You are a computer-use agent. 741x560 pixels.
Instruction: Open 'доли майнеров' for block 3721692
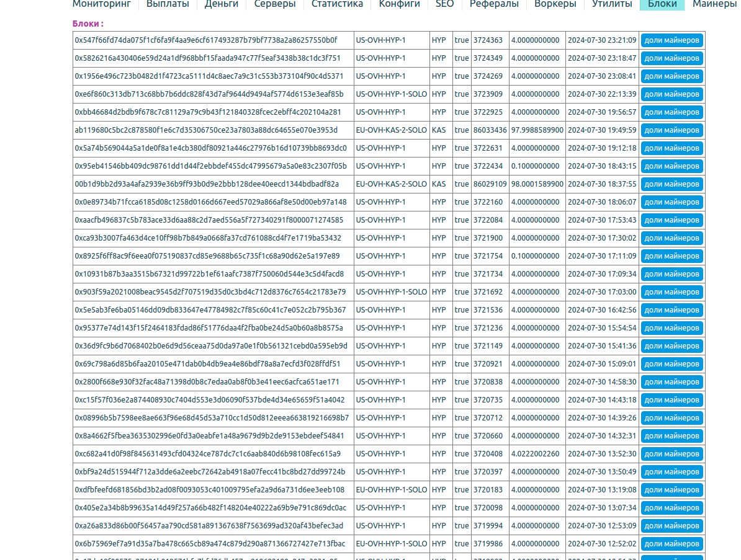click(x=671, y=292)
